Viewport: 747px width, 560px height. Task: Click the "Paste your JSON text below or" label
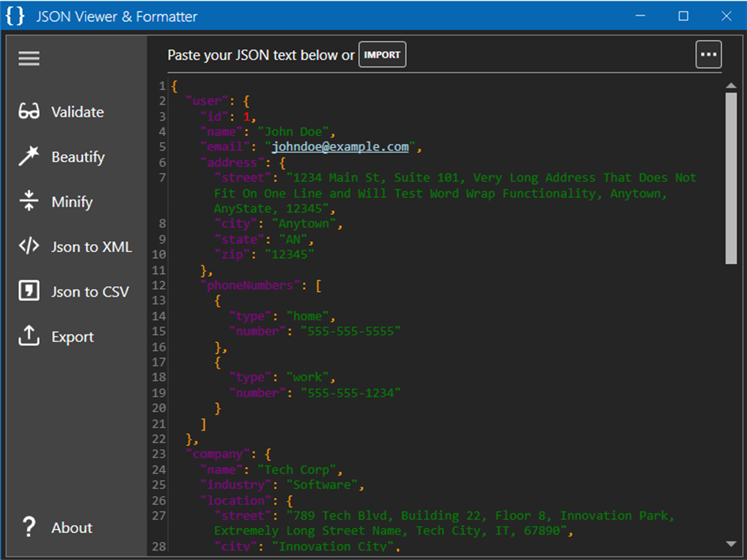pos(261,56)
